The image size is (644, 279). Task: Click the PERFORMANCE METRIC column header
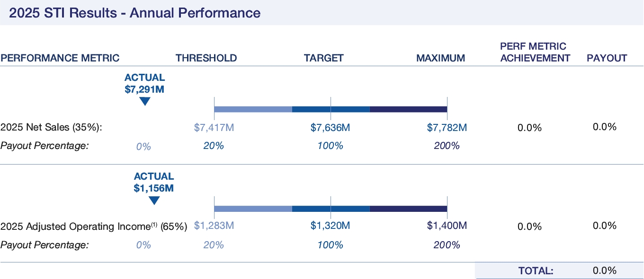(x=60, y=58)
